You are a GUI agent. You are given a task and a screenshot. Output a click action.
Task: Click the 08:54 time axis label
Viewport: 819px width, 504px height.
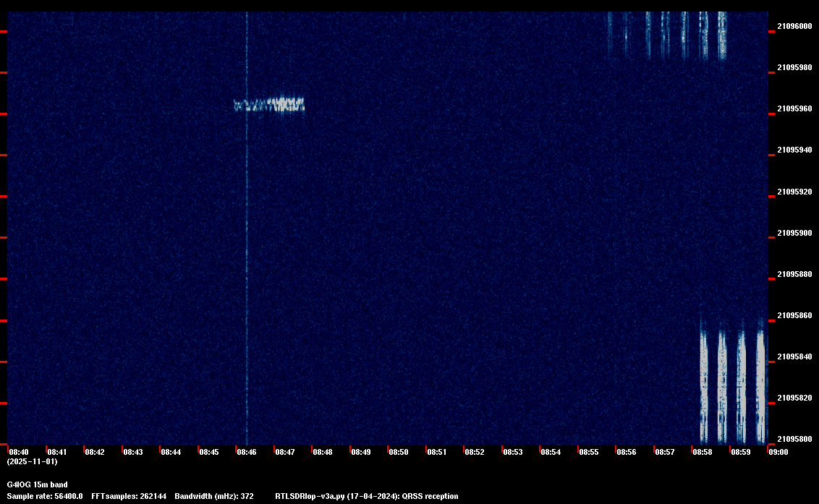(x=551, y=452)
